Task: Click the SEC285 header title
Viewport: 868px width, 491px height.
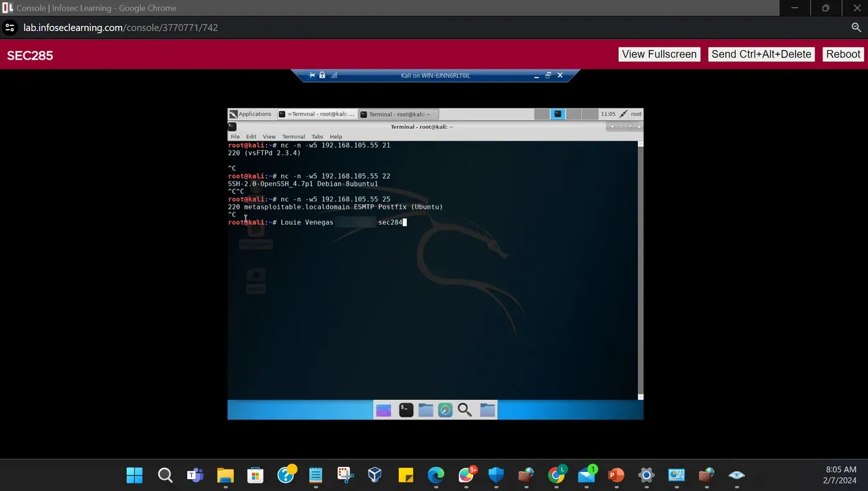Action: click(30, 55)
